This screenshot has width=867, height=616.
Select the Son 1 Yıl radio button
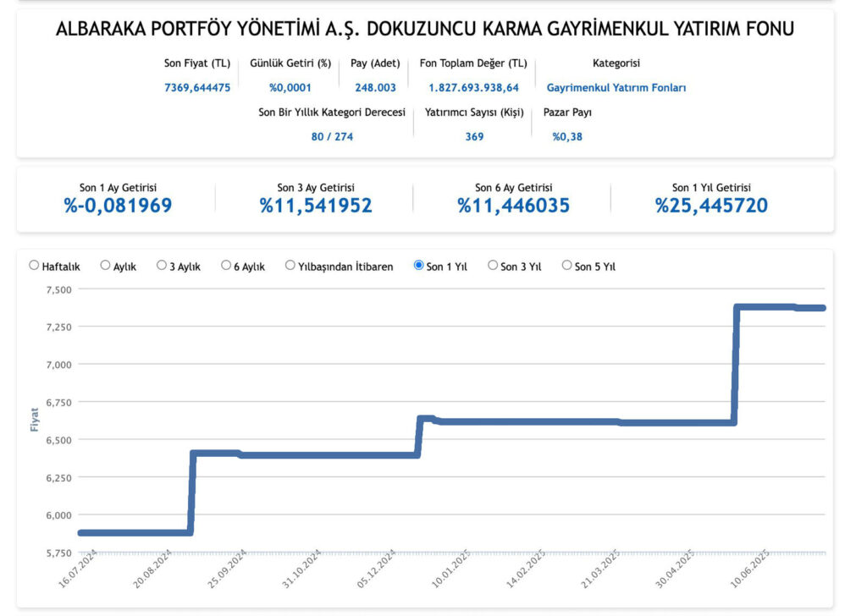418,266
